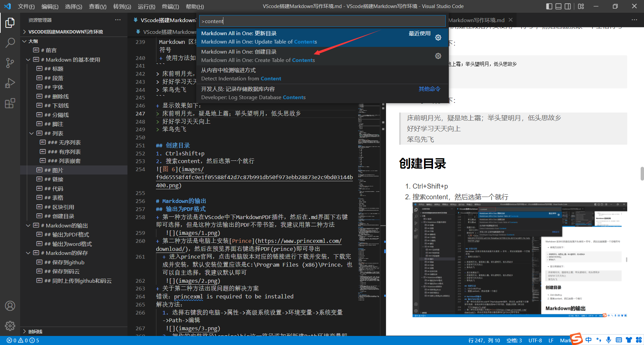Configure keybinding gear for Update Table of Contents
Screen dimensions: 644x345
438,38
